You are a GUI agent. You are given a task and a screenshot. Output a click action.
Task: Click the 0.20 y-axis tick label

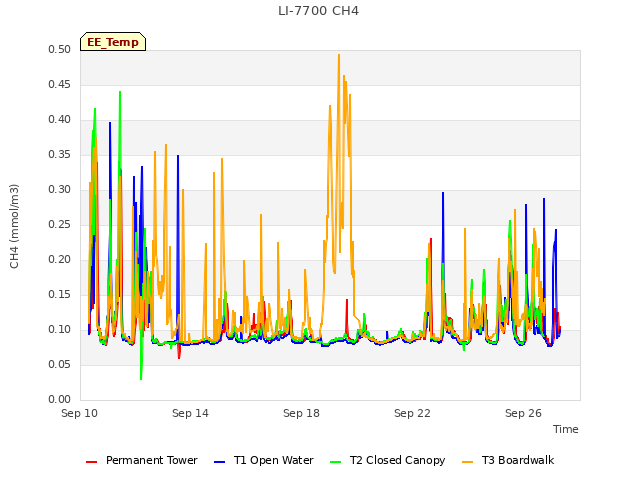[x=59, y=260]
